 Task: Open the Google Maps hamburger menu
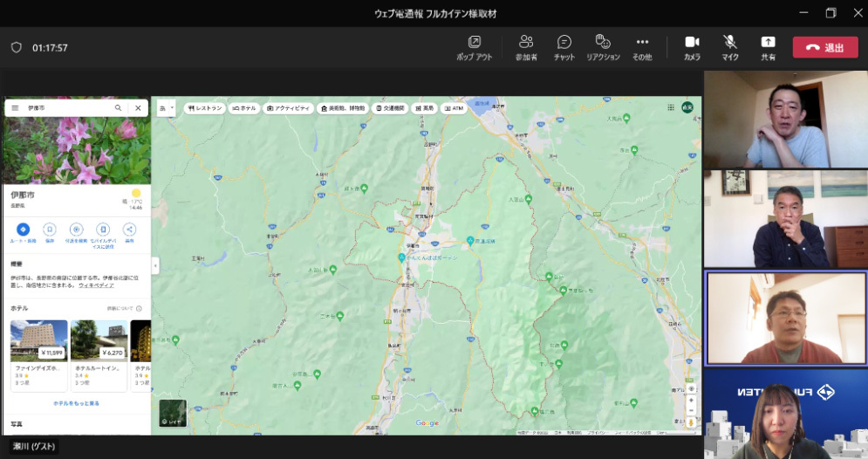[x=15, y=108]
